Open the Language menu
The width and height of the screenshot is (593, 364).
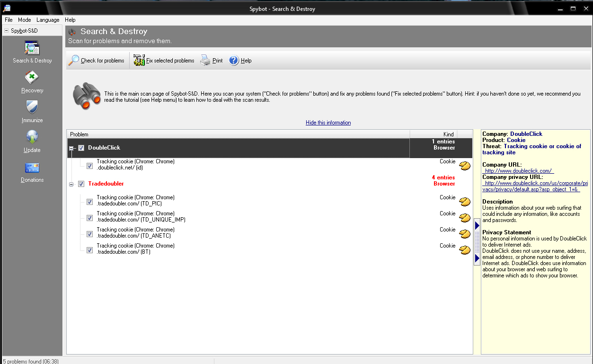point(48,20)
